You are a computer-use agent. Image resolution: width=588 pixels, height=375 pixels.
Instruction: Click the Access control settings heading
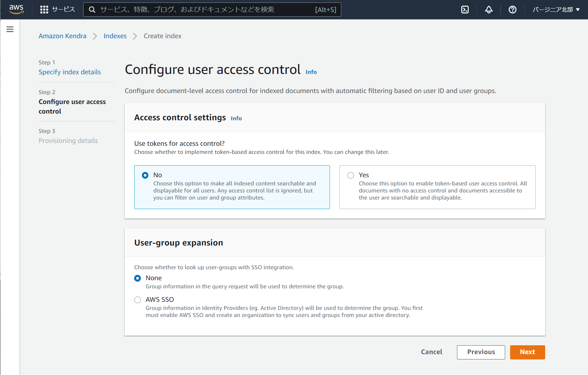click(180, 117)
